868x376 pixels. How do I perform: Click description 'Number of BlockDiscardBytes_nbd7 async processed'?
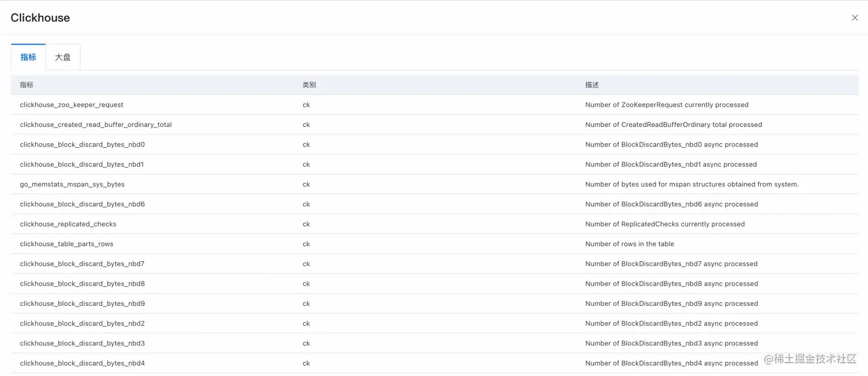click(671, 264)
